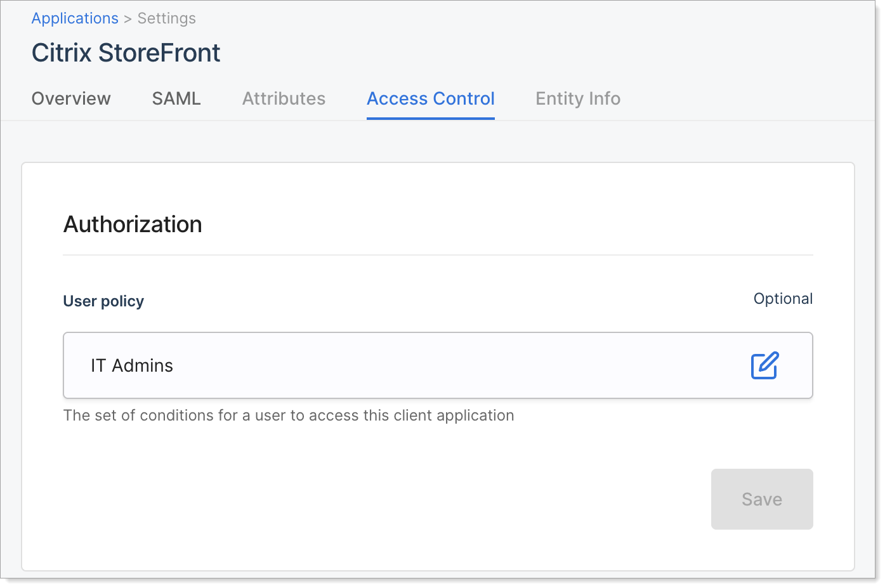Screen dimensions: 885x588
Task: Click the User policy field label
Action: tap(103, 301)
